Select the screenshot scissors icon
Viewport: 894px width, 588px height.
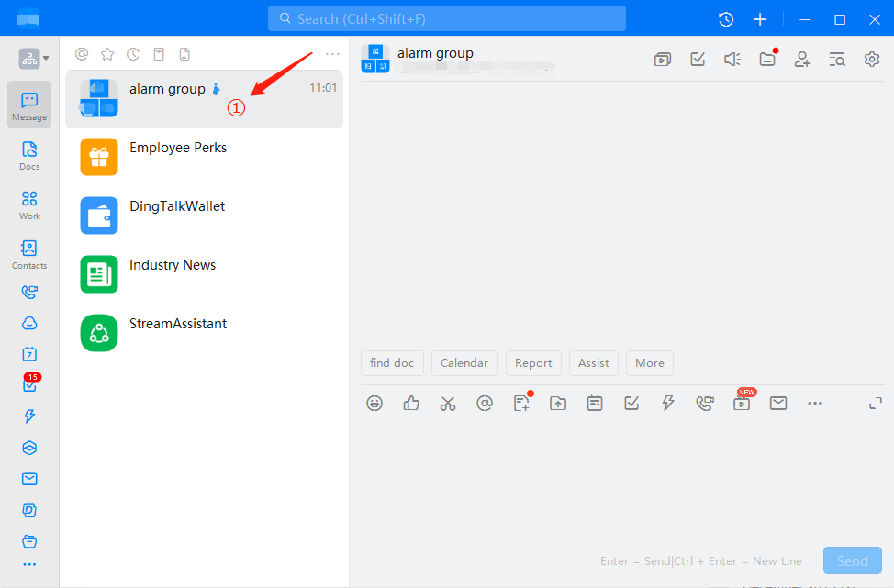pyautogui.click(x=448, y=403)
